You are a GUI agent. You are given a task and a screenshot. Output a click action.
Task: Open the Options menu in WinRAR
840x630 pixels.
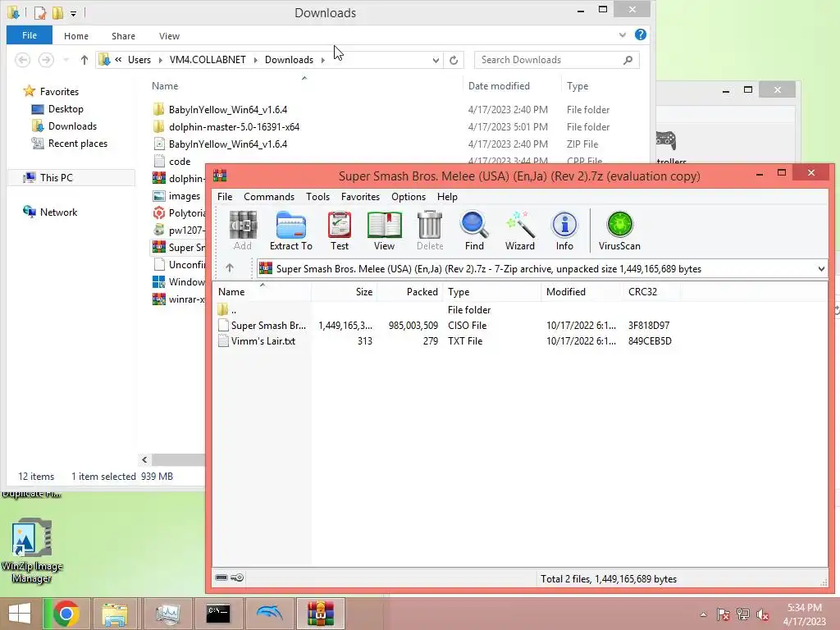pos(409,197)
